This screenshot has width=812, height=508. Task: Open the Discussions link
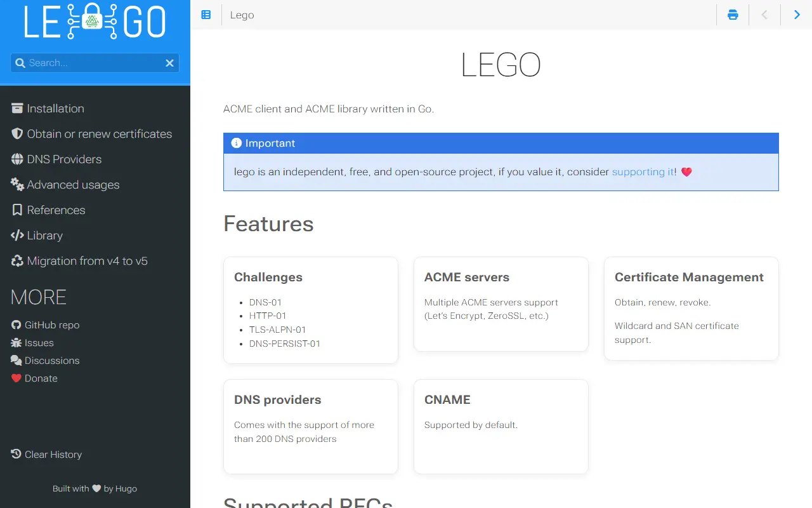coord(52,361)
